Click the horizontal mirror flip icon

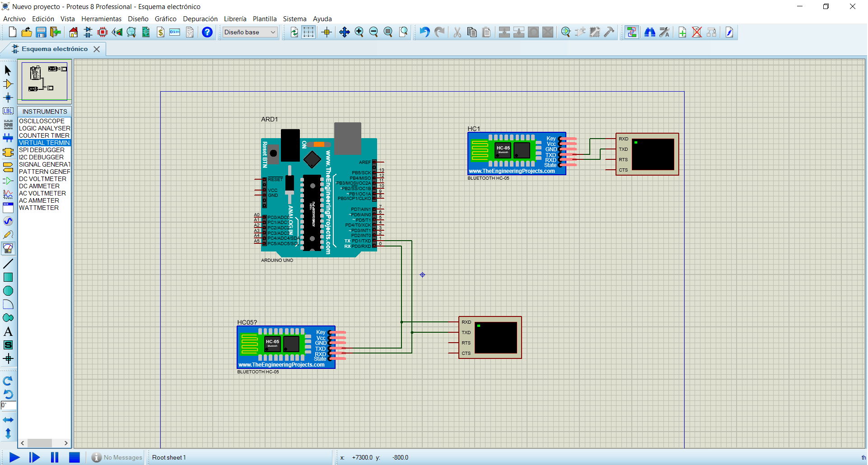pyautogui.click(x=8, y=420)
